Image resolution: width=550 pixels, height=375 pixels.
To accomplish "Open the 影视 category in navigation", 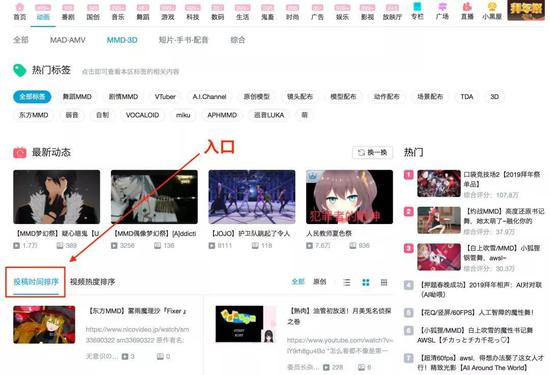I will click(x=367, y=12).
